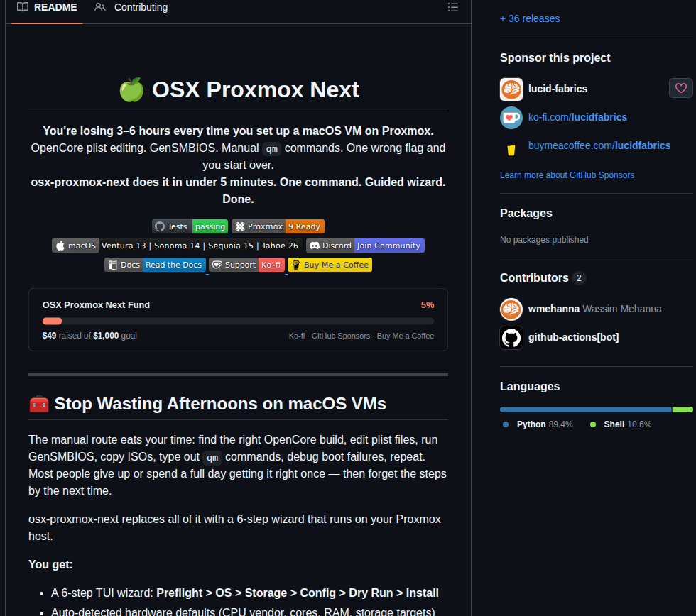Click the 'You get:' bold text
Image resolution: width=696 pixels, height=616 pixels.
point(50,565)
